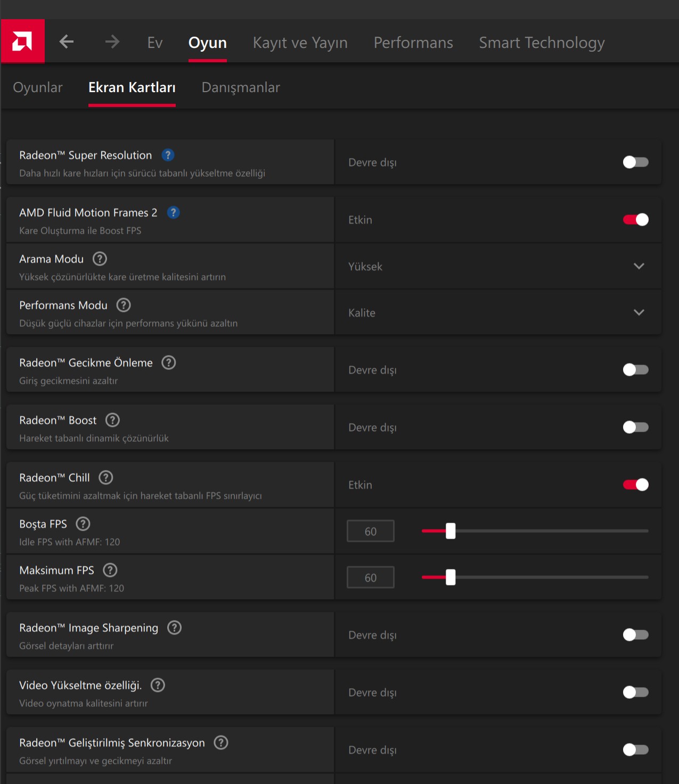The width and height of the screenshot is (679, 784).
Task: Go forward with the right arrow
Action: click(112, 42)
